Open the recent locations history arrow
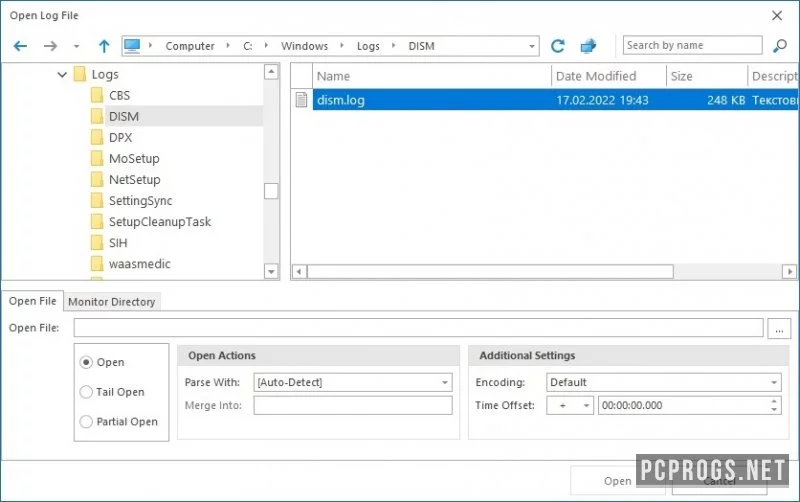Screen dimensions: 800x502 76,46
